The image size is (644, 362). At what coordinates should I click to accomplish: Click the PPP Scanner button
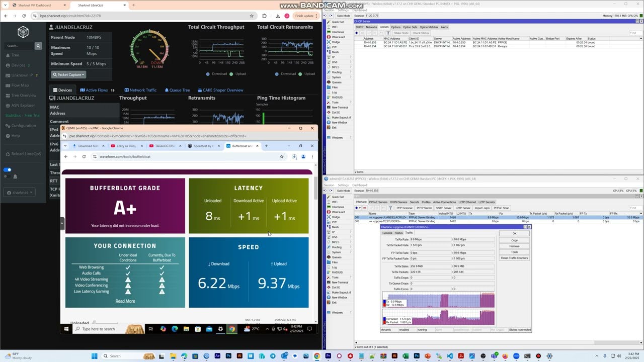pyautogui.click(x=405, y=208)
